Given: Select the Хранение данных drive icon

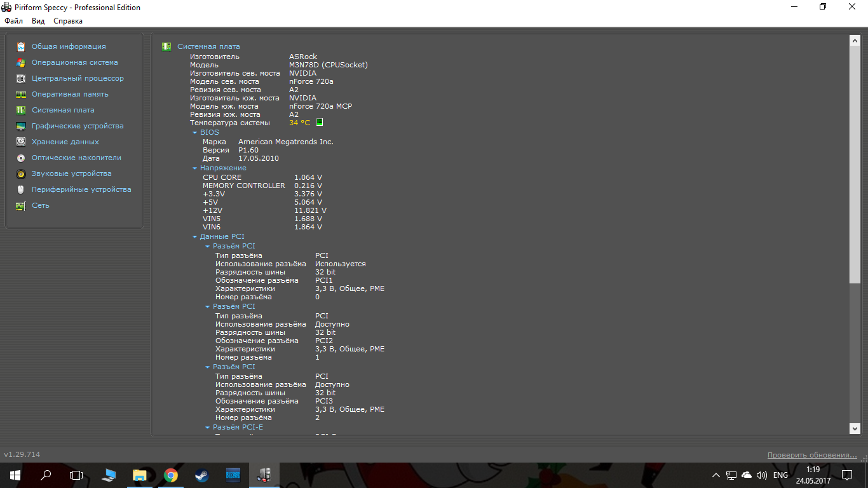Looking at the screenshot, I should [21, 142].
